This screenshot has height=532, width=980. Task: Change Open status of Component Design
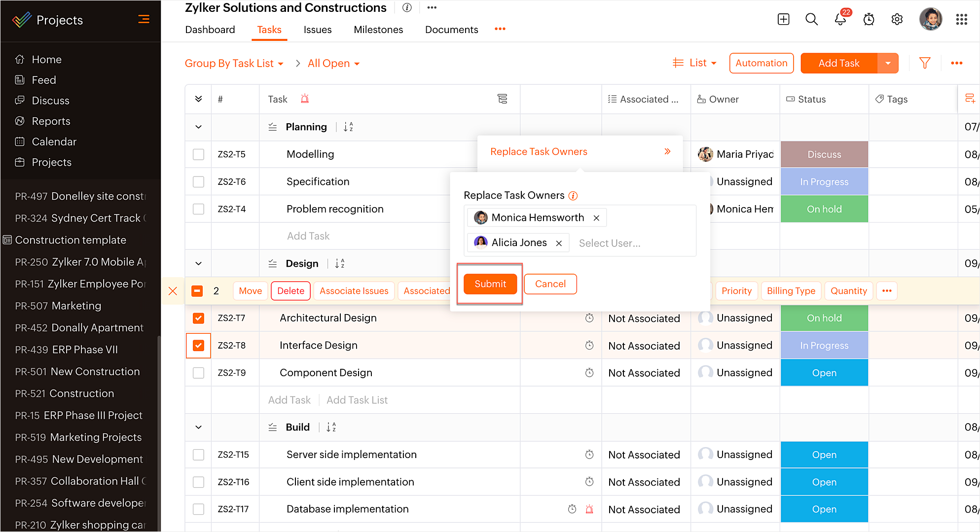(824, 373)
